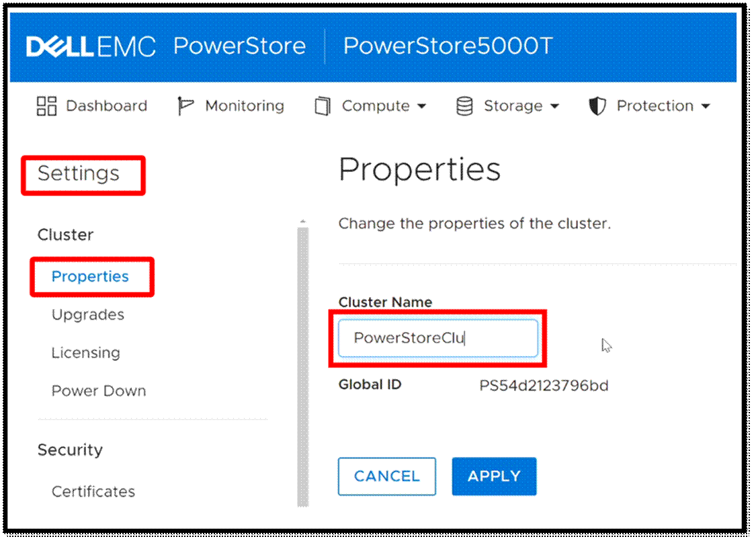This screenshot has width=756, height=543.
Task: Click the Cluster Name text field
Action: pyautogui.click(x=437, y=338)
